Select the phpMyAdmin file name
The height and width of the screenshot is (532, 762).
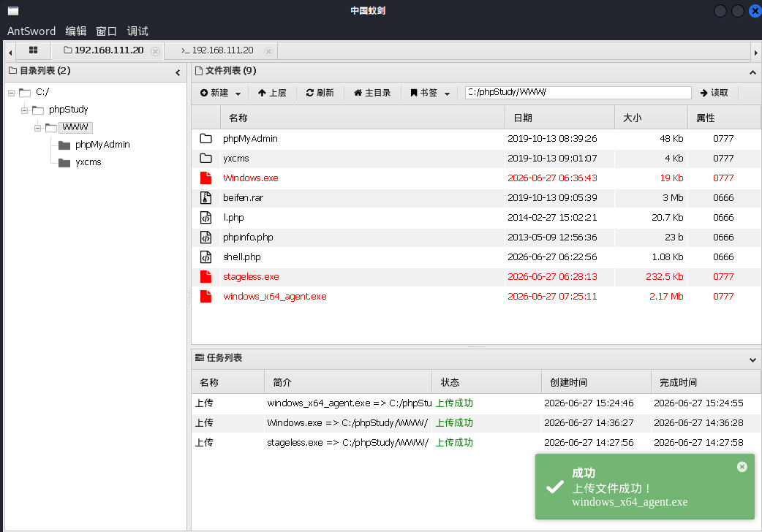coord(250,138)
